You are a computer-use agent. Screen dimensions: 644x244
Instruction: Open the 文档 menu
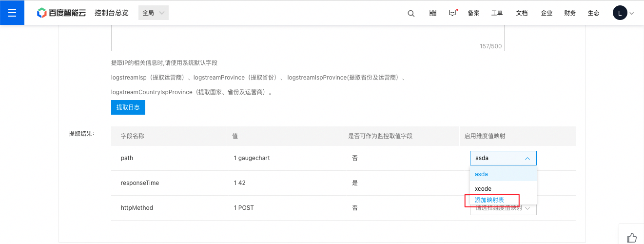point(522,13)
